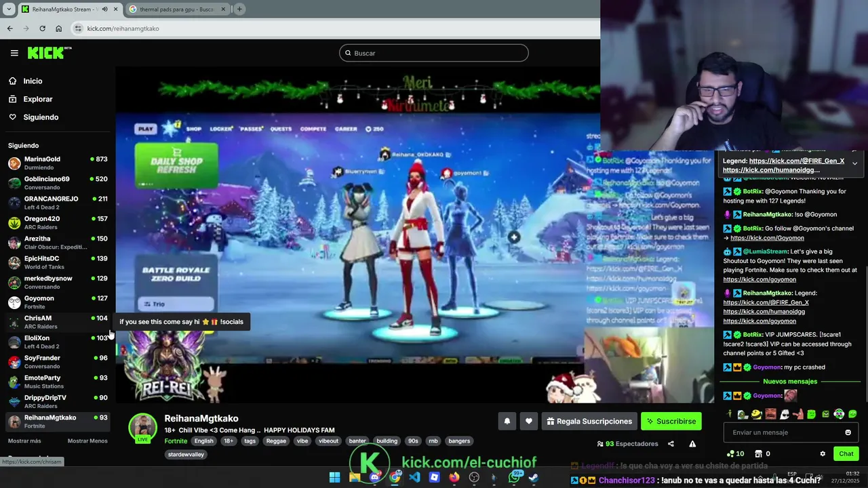Click the ReihanaMgtkako streamer avatar
The width and height of the screenshot is (868, 488).
[x=143, y=427]
